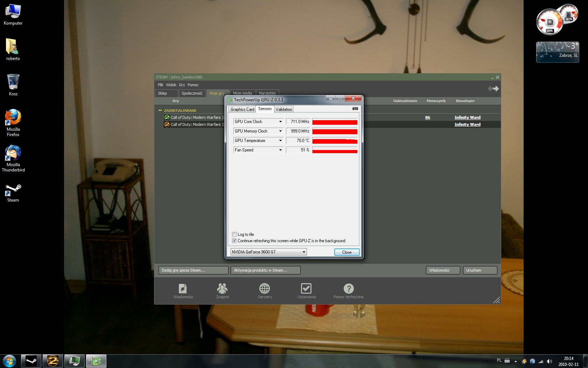Image resolution: width=588 pixels, height=368 pixels.
Task: Open Ustawienia settings icon in Steam
Action: pyautogui.click(x=306, y=288)
